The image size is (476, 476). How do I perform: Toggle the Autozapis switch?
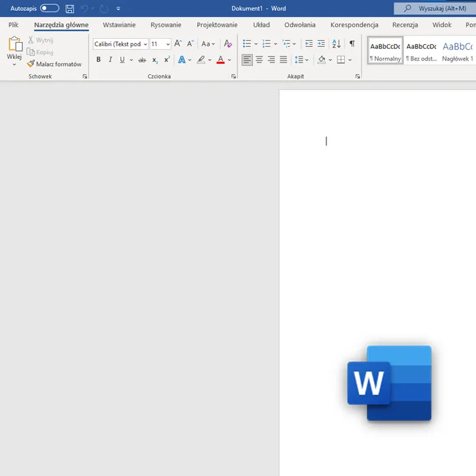tap(50, 8)
